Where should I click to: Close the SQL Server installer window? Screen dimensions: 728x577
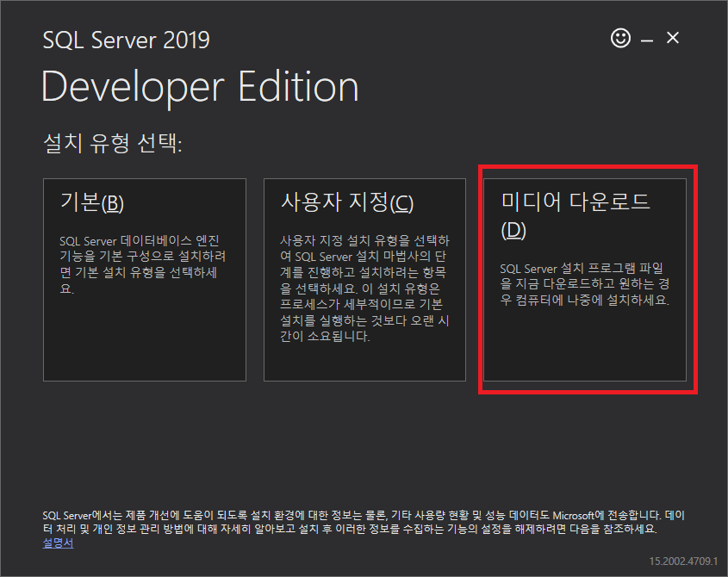[x=672, y=38]
